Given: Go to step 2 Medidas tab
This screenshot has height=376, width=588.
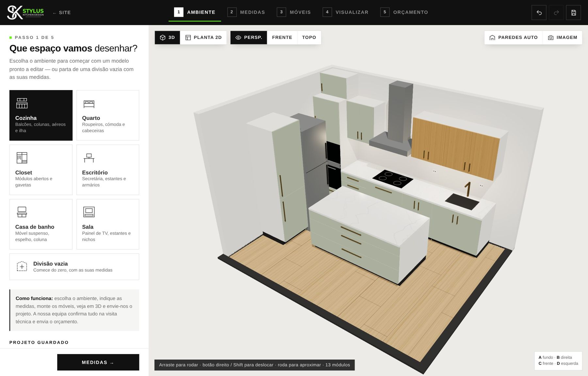Looking at the screenshot, I should (x=246, y=12).
